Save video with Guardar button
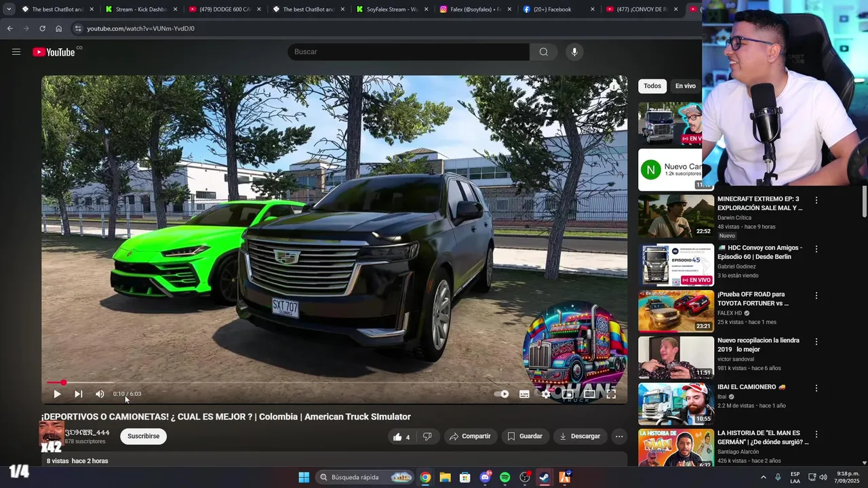The width and height of the screenshot is (868, 488). click(x=525, y=436)
